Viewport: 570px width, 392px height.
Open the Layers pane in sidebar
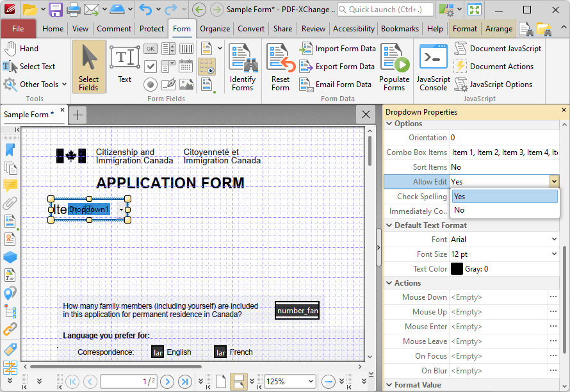tap(10, 257)
